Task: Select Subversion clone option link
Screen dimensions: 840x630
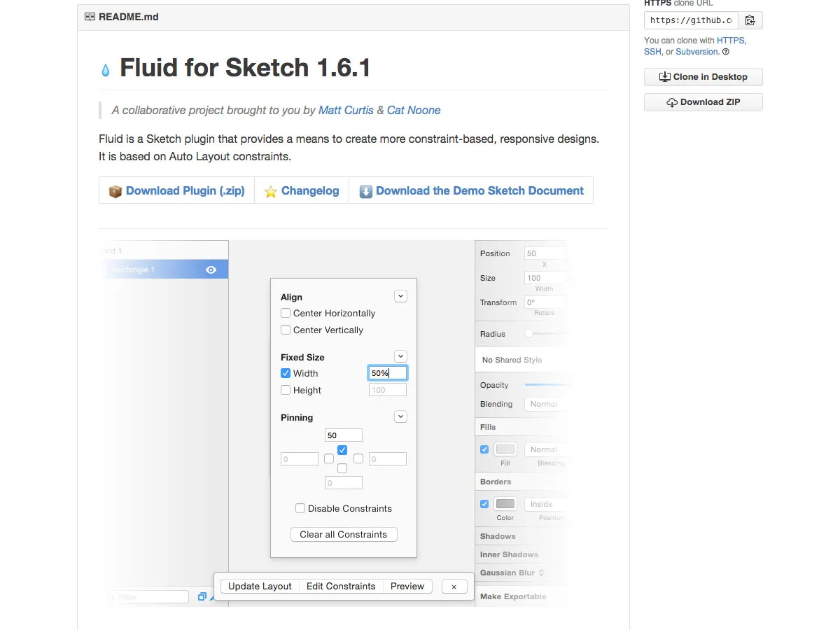Action: coord(696,52)
